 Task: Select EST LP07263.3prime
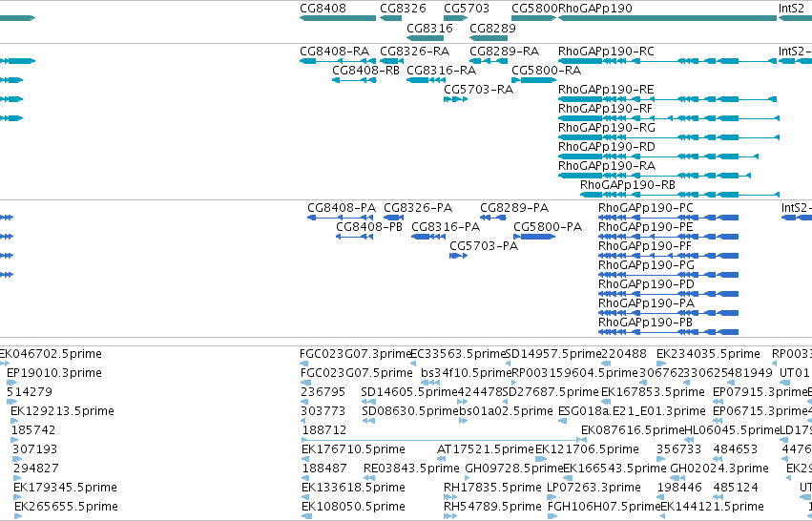tap(552, 497)
